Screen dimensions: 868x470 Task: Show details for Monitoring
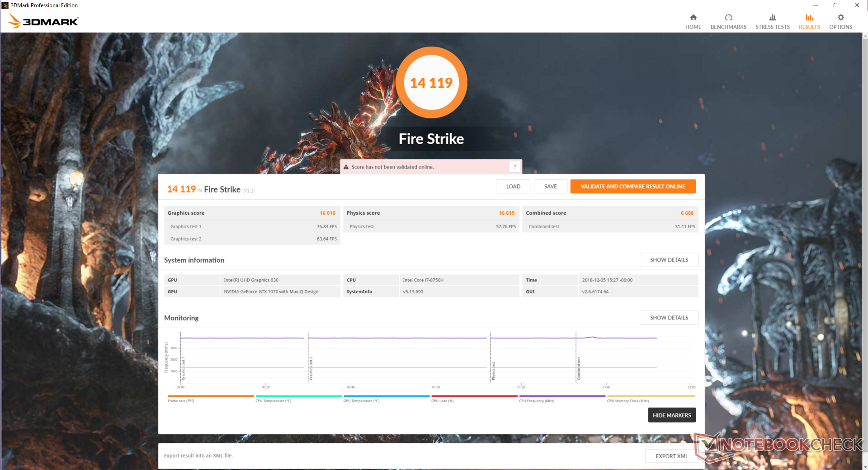(669, 318)
